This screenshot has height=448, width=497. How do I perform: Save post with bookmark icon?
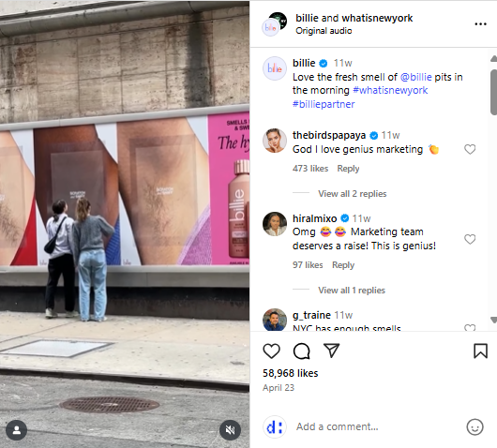coord(480,351)
